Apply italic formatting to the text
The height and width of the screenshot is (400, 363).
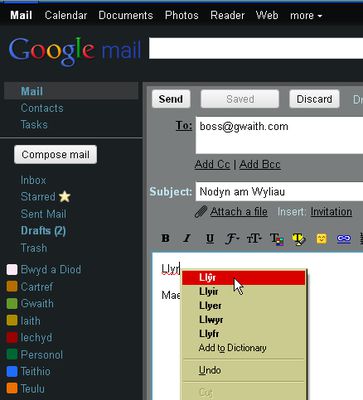pos(187,238)
